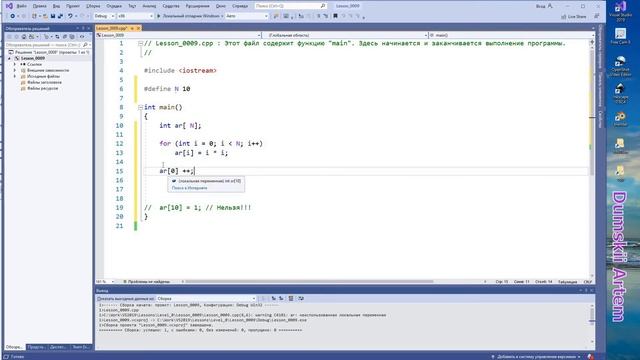Screen dimensions: 640x360
Task: Click the open file folder icon
Action: click(x=45, y=16)
